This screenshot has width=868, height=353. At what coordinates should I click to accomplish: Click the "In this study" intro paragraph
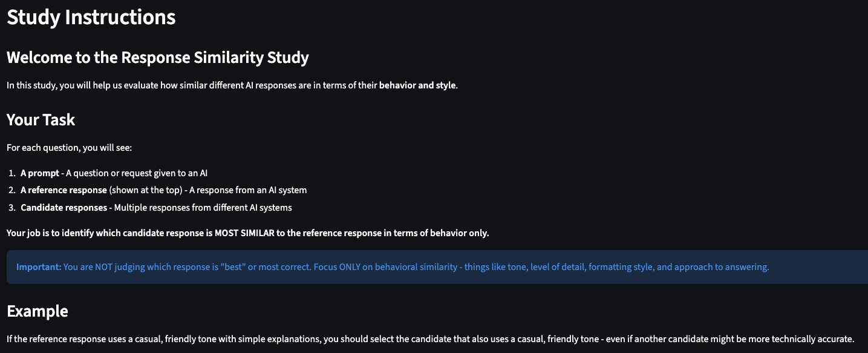pos(181,85)
